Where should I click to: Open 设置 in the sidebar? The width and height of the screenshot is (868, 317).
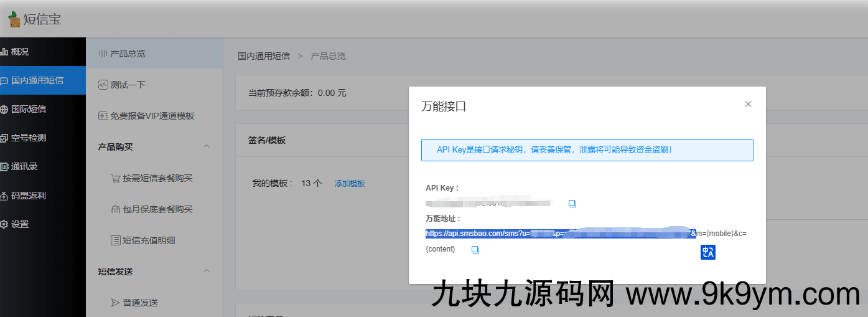[x=43, y=224]
